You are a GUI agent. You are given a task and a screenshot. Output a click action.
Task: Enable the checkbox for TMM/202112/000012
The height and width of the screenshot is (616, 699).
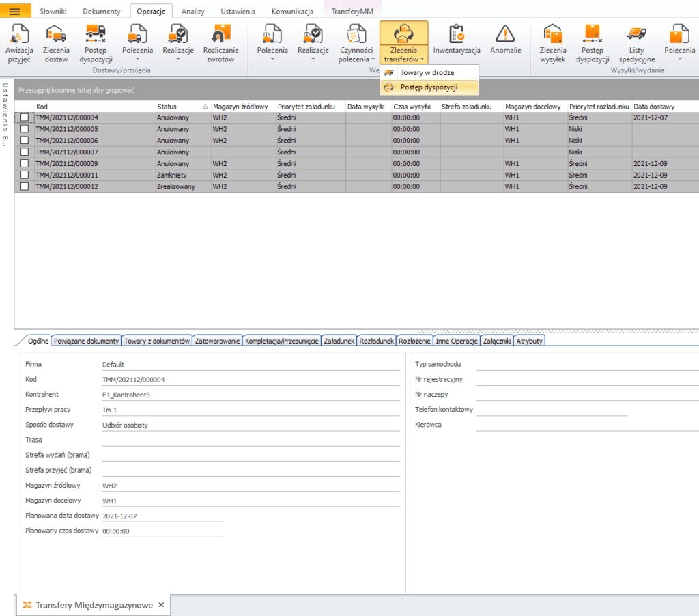click(25, 186)
